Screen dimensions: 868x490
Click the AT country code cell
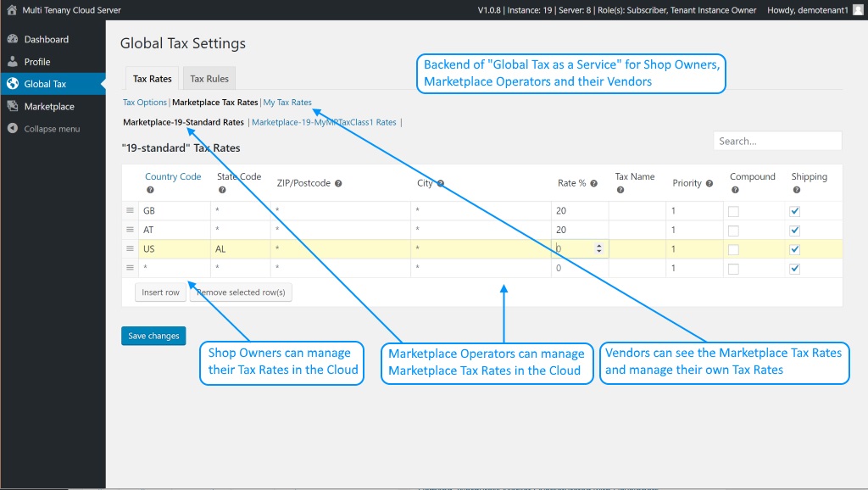(x=174, y=230)
